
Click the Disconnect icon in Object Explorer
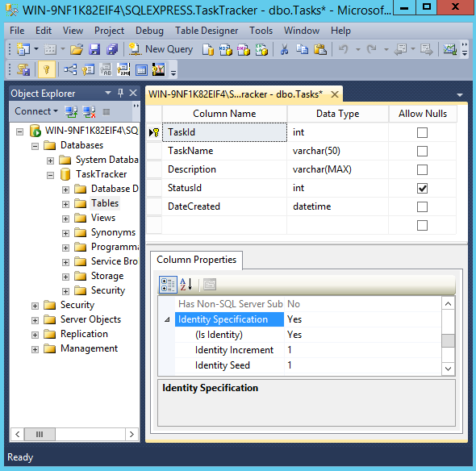(x=89, y=111)
